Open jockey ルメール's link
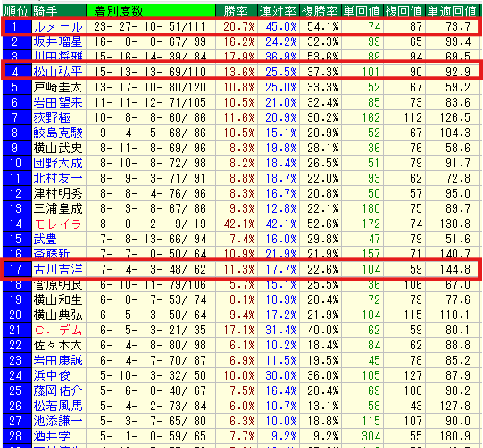483x448 pixels. pyautogui.click(x=58, y=27)
